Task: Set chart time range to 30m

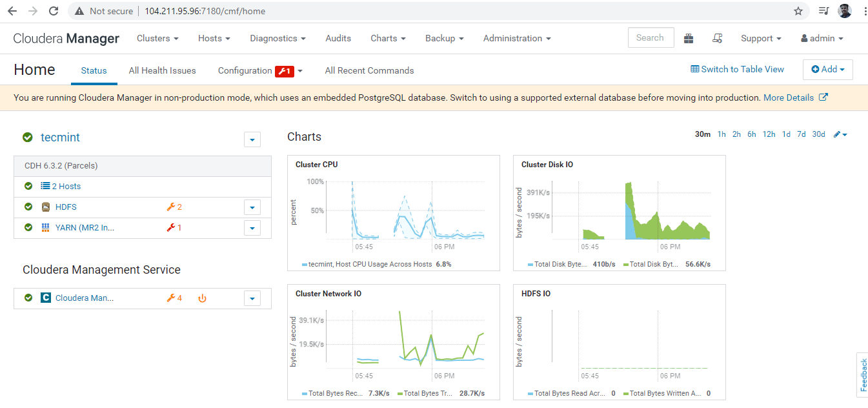Action: (703, 134)
